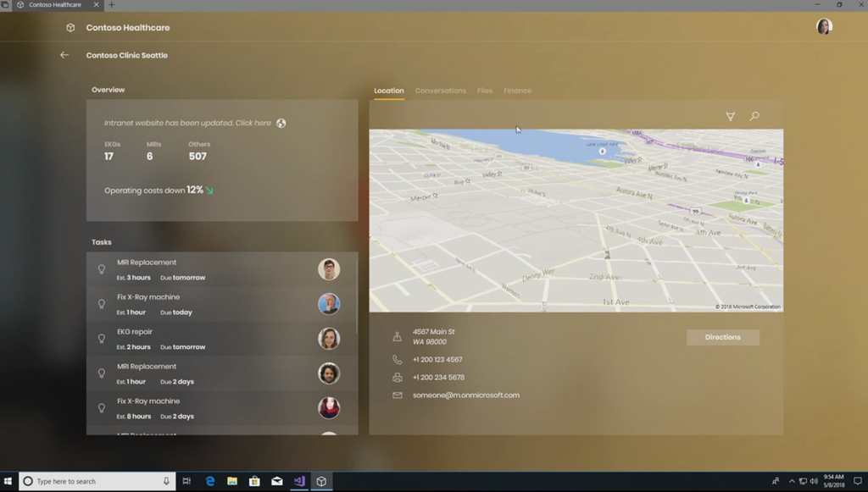Open assignee avatar on MRI Replacement due tomorrow

pyautogui.click(x=329, y=269)
